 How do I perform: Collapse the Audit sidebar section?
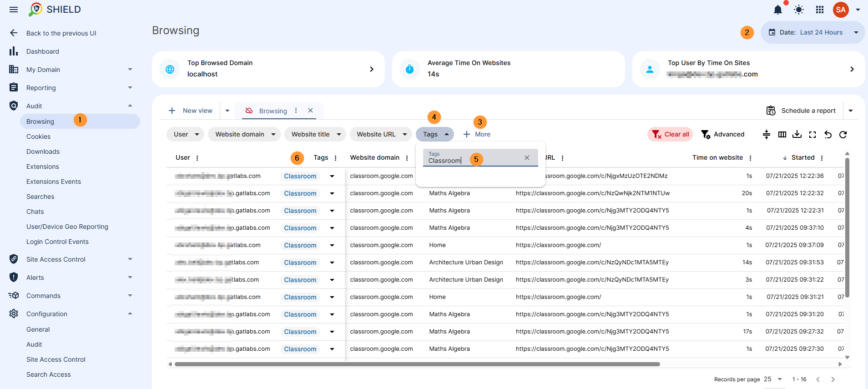pos(130,106)
